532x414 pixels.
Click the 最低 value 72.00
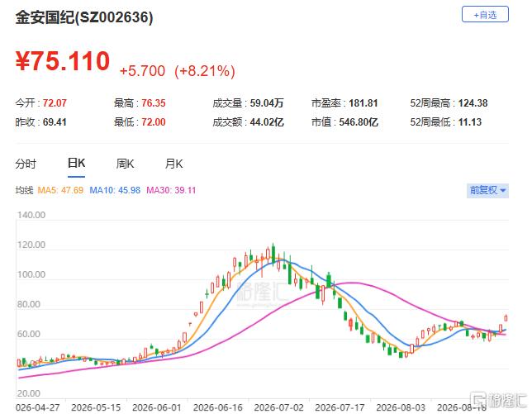pyautogui.click(x=154, y=121)
